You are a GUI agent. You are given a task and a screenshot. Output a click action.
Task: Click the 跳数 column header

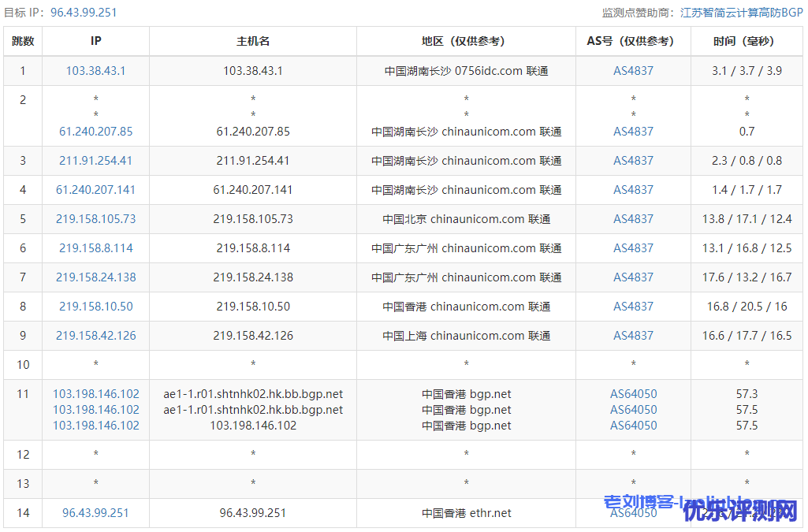(23, 41)
